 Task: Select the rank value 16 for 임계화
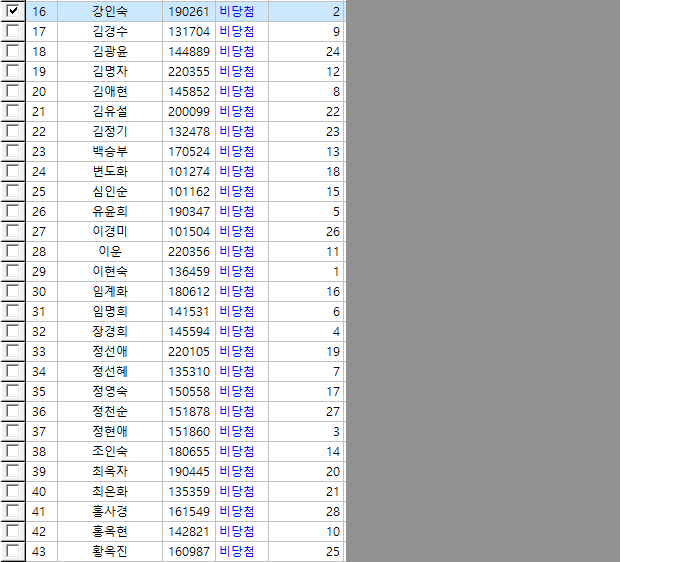coord(333,291)
